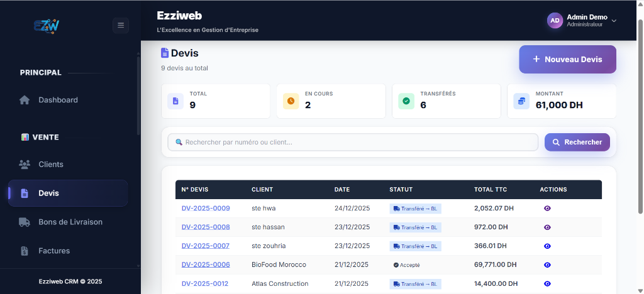Focus the search by number or client field

353,142
